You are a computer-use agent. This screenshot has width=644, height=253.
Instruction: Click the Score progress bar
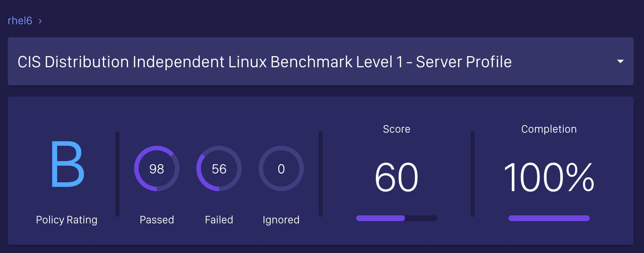tap(397, 218)
